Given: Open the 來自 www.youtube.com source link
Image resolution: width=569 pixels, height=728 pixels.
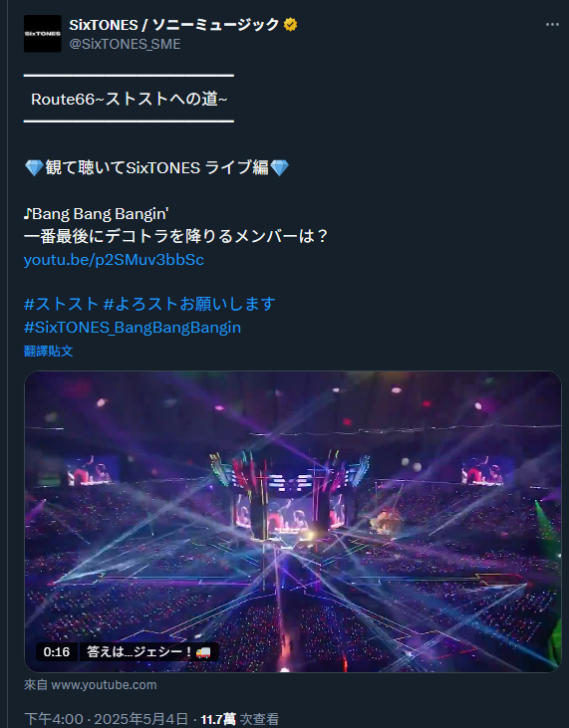Looking at the screenshot, I should pyautogui.click(x=90, y=685).
